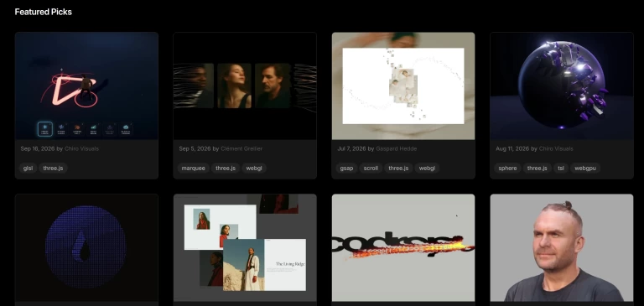Open the blue dotted droplet circle thumbnail
This screenshot has height=306, width=644.
coord(86,247)
